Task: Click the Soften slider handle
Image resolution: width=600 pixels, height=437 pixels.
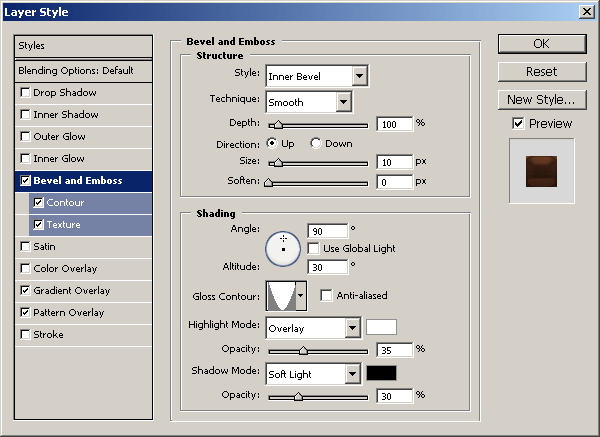Action: click(x=269, y=183)
